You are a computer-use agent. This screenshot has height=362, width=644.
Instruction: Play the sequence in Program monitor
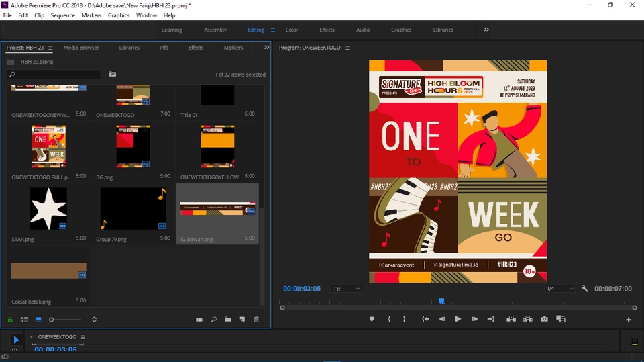tap(458, 319)
